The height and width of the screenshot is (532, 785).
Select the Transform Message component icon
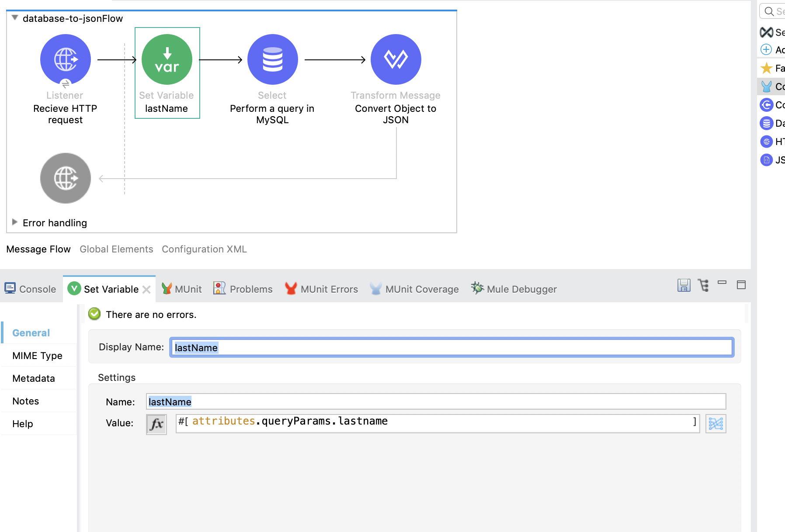click(x=396, y=59)
